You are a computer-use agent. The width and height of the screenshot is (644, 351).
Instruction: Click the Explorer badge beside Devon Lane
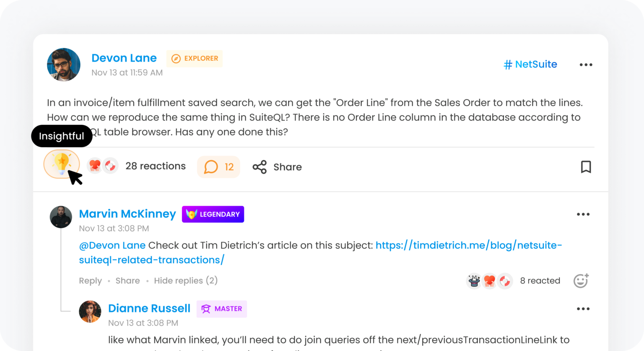pyautogui.click(x=195, y=59)
